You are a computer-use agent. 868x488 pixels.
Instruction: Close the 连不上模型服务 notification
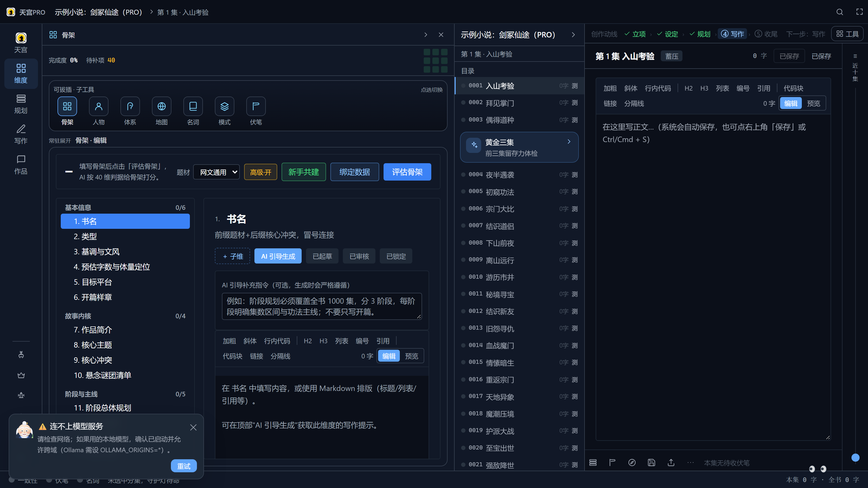[193, 427]
